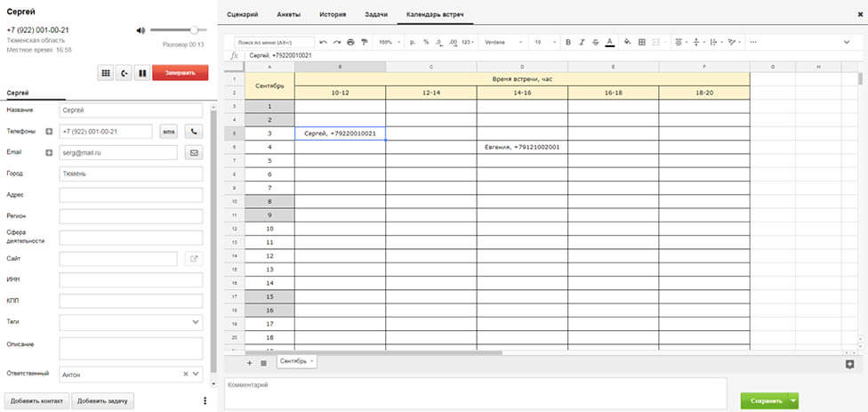Click the Добавить задачу button
Screen dimensions: 868x412
tap(103, 401)
